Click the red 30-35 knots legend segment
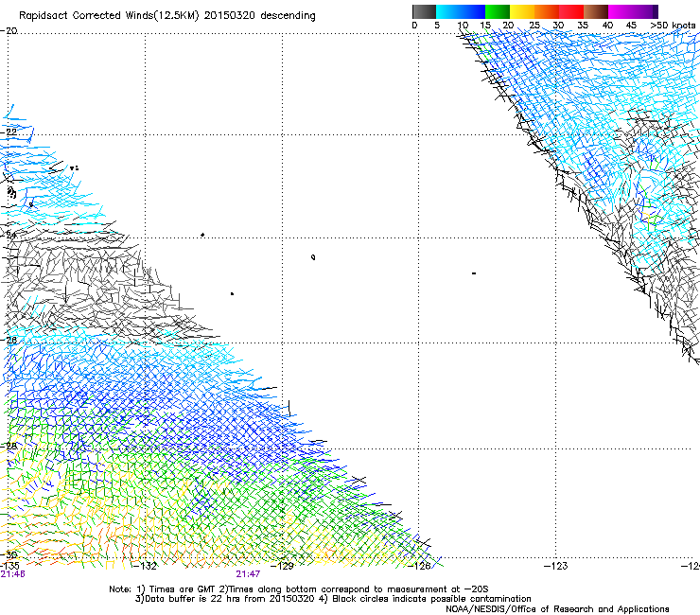700x615 pixels. 571,11
